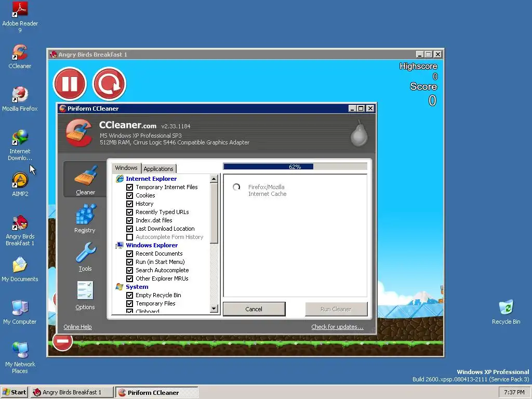The image size is (532, 399).
Task: Select Angry Birds Breakfast 1 desktop icon
Action: point(20,230)
